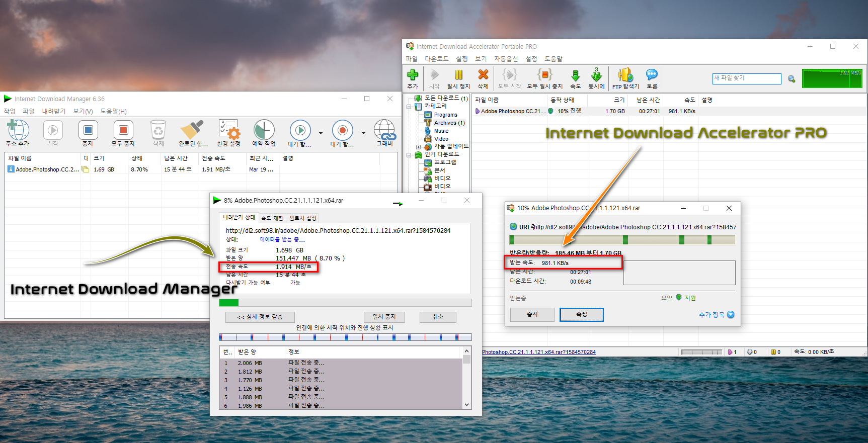
Task: Select Video category in Accelerator tree
Action: [x=441, y=139]
